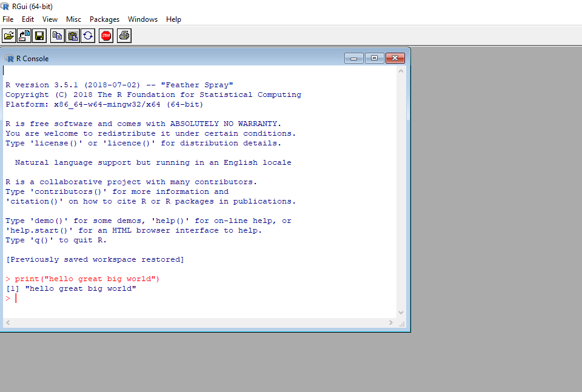Click the "Platform: x86_64-w64-mingw32/x64" line

pos(104,104)
